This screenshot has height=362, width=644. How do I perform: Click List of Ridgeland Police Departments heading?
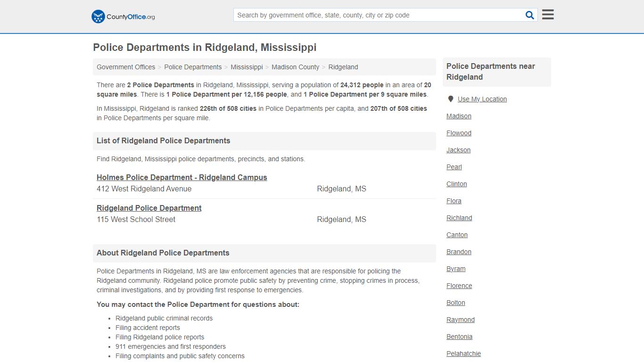pos(163,140)
